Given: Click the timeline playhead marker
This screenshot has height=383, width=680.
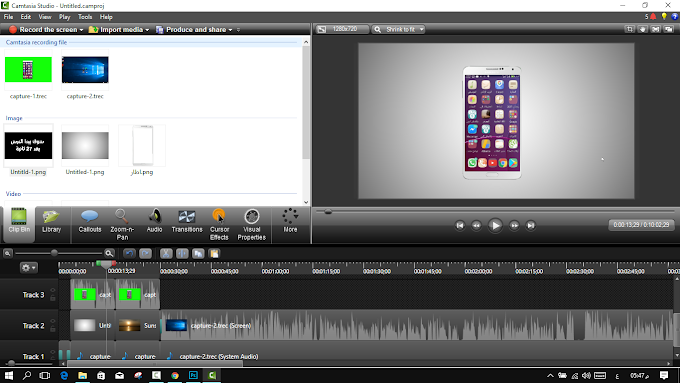Looking at the screenshot, I should coord(106,264).
